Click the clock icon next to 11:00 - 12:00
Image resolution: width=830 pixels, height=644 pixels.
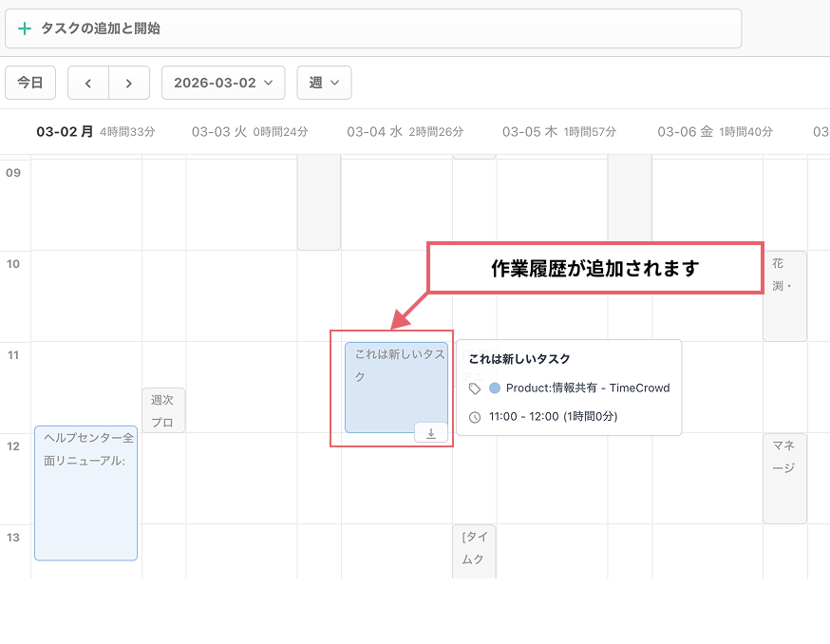click(475, 415)
